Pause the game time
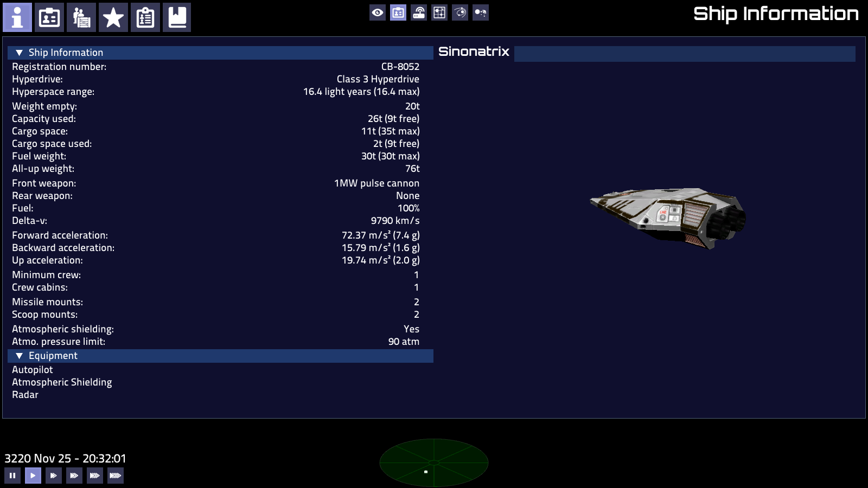868x488 pixels. (12, 476)
